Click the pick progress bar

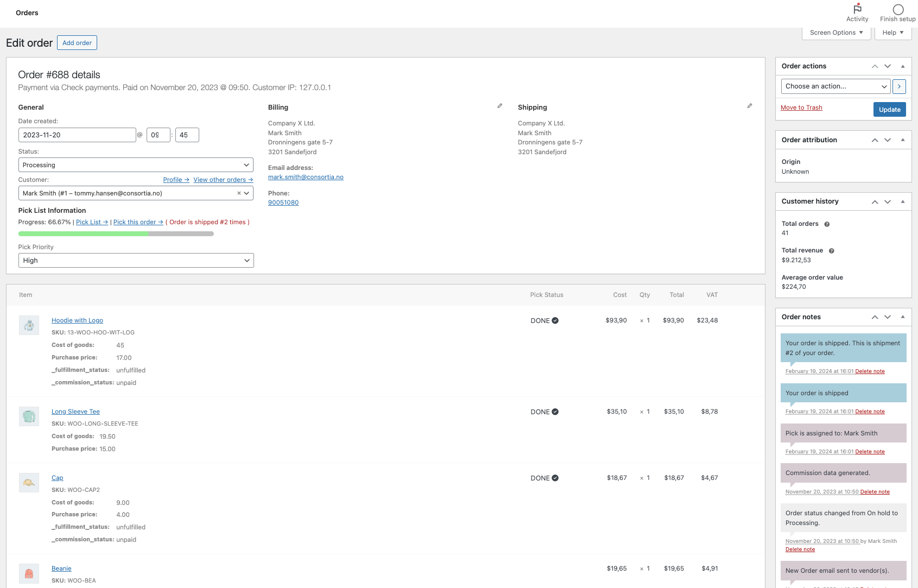point(116,233)
